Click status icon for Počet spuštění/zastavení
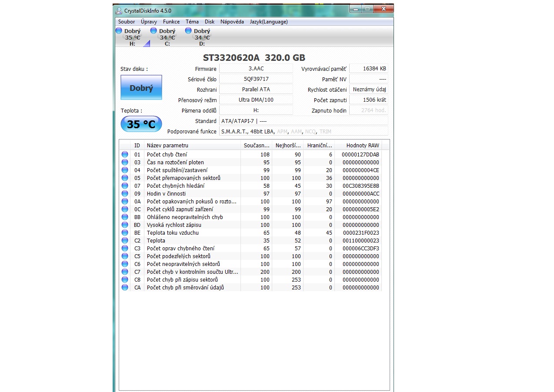 coord(125,170)
